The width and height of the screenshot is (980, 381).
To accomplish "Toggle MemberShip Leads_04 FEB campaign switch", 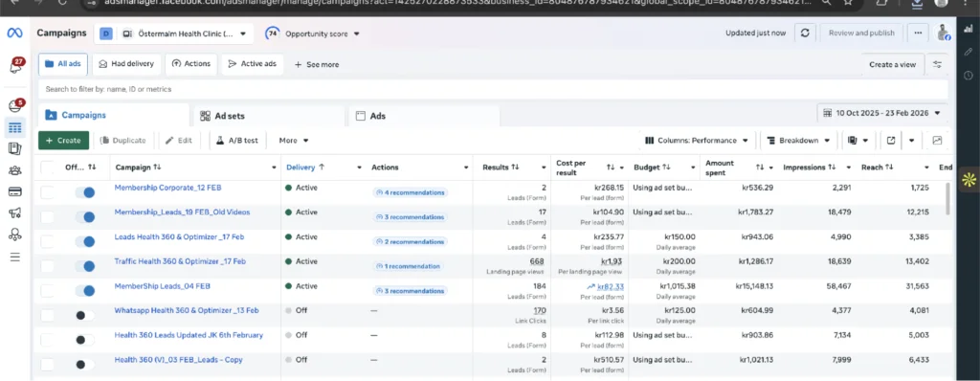I will (x=85, y=291).
